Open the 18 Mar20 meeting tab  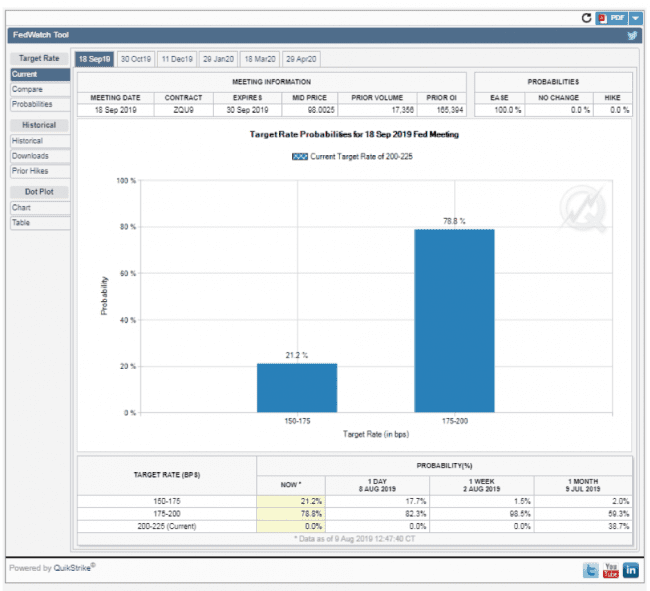[260, 59]
